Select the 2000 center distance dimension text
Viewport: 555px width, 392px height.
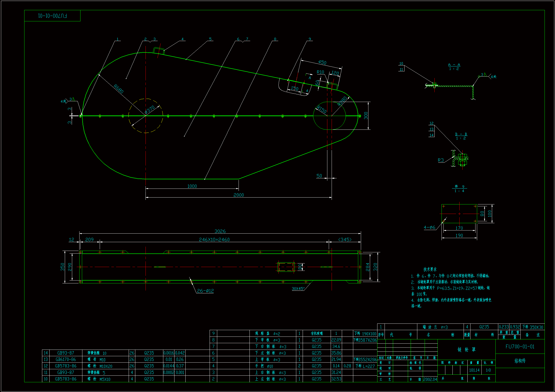[x=238, y=195]
